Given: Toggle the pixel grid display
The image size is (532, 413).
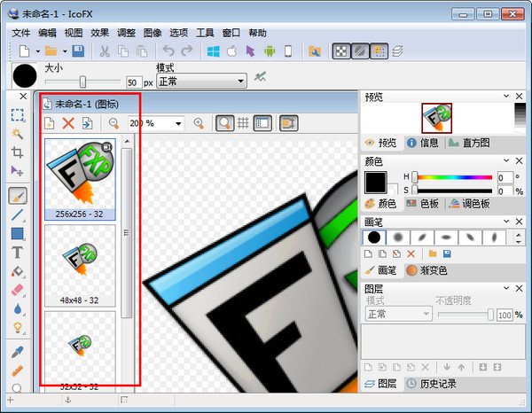Looking at the screenshot, I should (242, 123).
